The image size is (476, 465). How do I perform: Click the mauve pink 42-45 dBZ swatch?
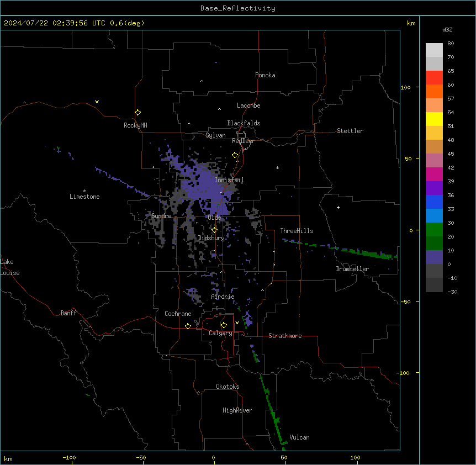pos(434,161)
